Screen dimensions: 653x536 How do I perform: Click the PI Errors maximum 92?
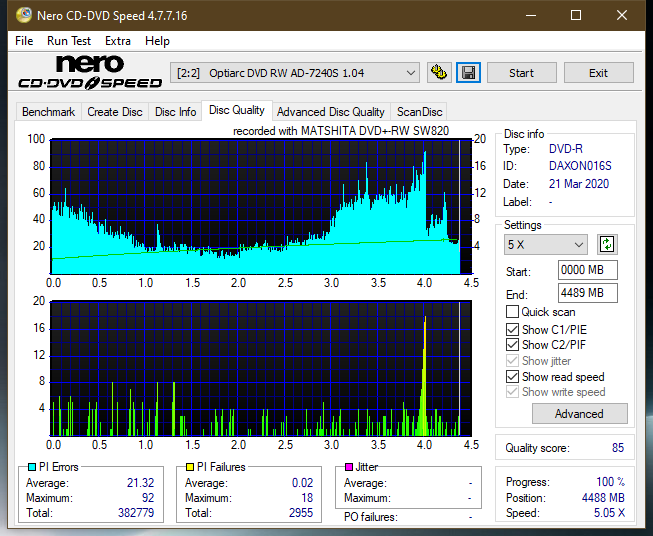pos(148,497)
